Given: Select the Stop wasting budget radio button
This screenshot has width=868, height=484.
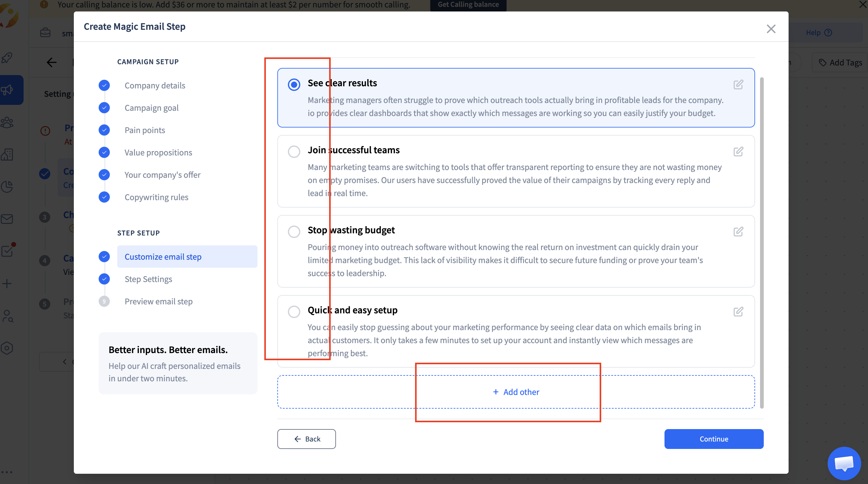Looking at the screenshot, I should [294, 231].
